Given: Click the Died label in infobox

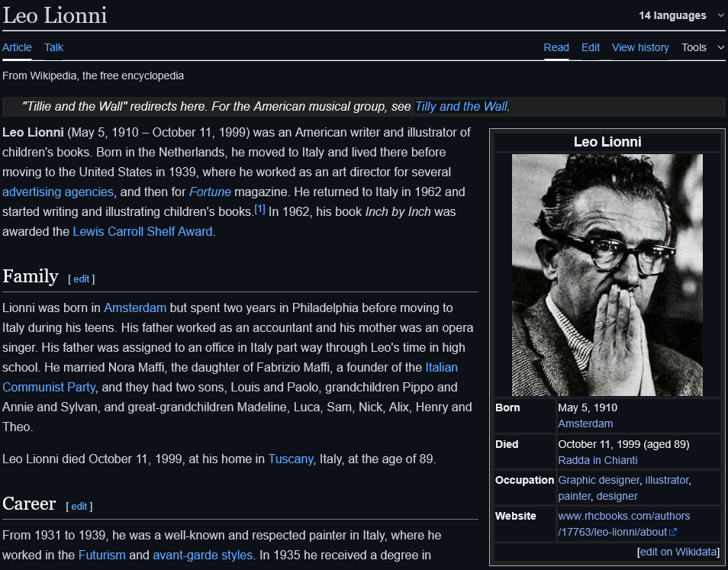Looking at the screenshot, I should click(507, 444).
